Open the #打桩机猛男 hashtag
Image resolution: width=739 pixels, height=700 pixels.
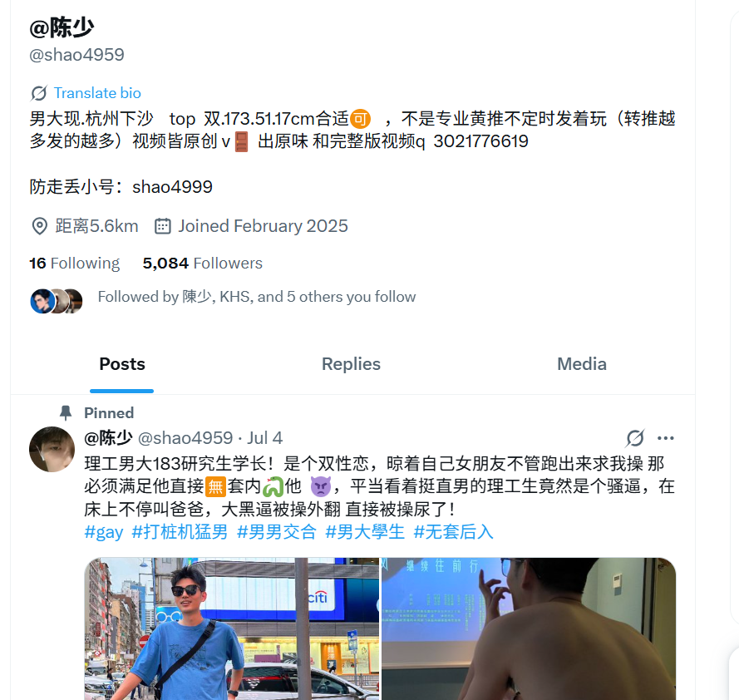(180, 532)
